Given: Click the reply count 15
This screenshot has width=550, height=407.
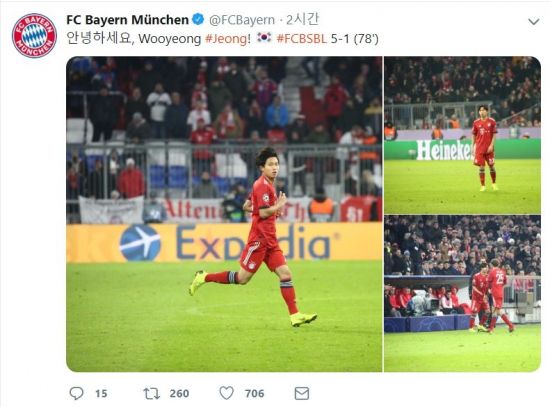Looking at the screenshot, I should [x=101, y=393].
